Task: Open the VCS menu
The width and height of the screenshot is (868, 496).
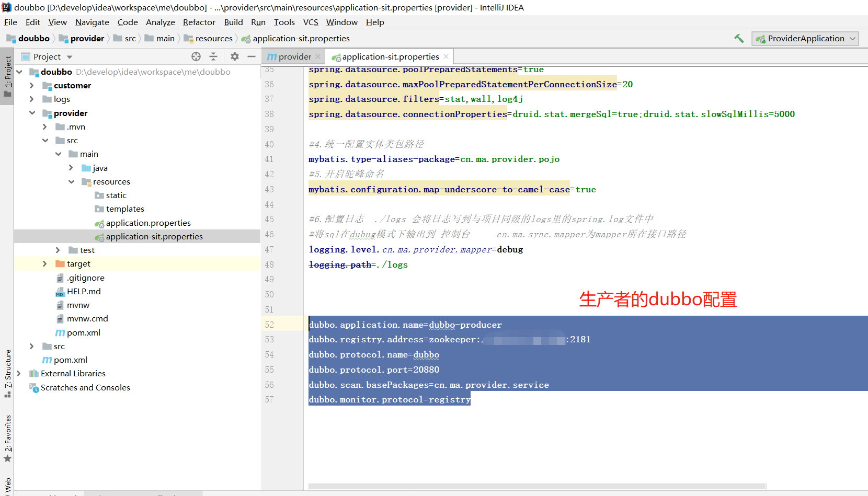Action: tap(311, 22)
